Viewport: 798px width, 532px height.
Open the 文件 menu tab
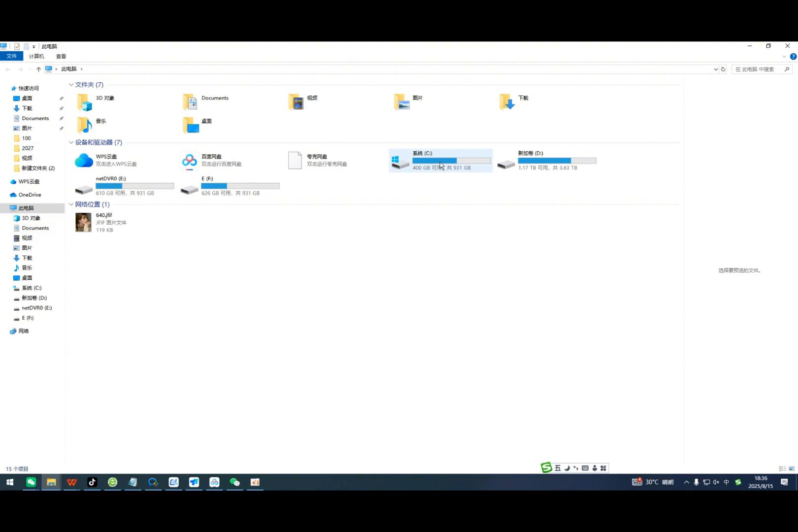pos(12,56)
